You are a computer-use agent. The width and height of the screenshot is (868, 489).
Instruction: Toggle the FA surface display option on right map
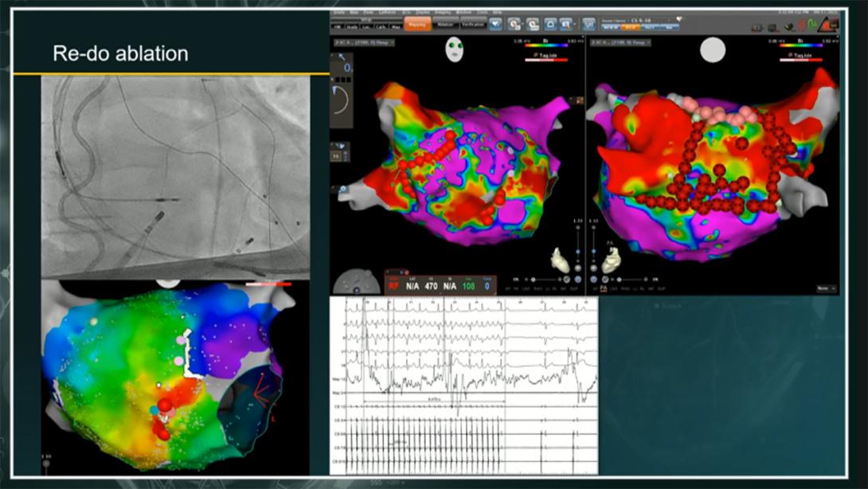click(x=604, y=288)
